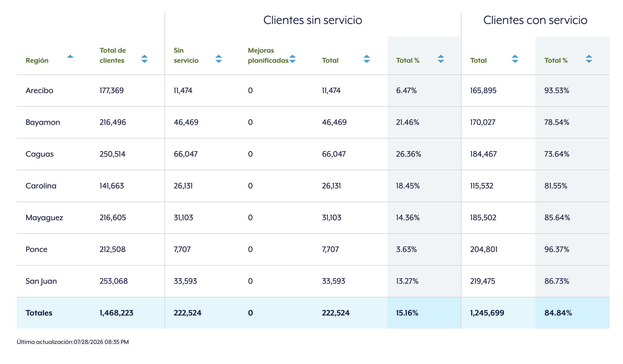Click Mayaguez with-service percentage 85.64%

click(x=557, y=218)
